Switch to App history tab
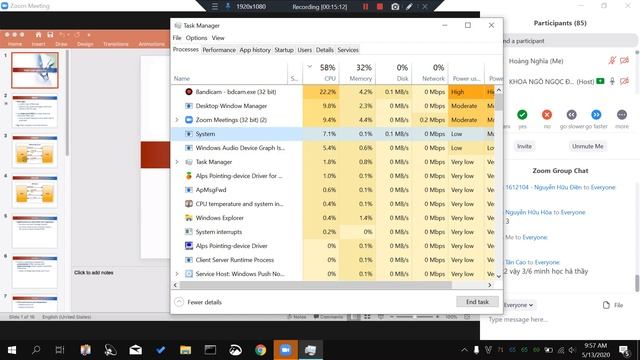640x360 pixels. coord(255,50)
